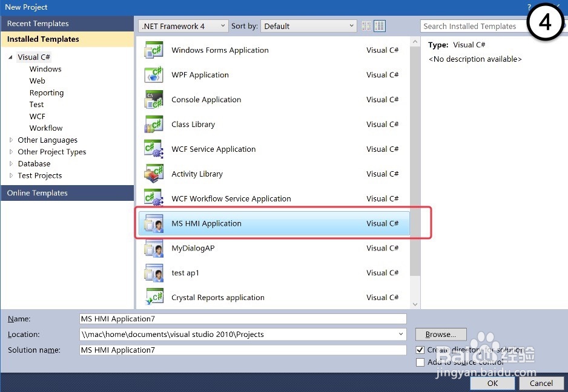Select the Activity Library text
Screen dimensions: 568x392
[197, 174]
